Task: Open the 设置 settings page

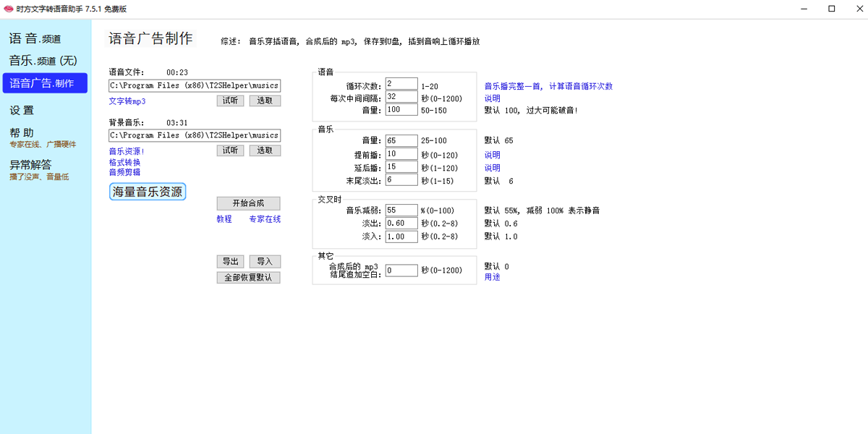Action: (22, 111)
